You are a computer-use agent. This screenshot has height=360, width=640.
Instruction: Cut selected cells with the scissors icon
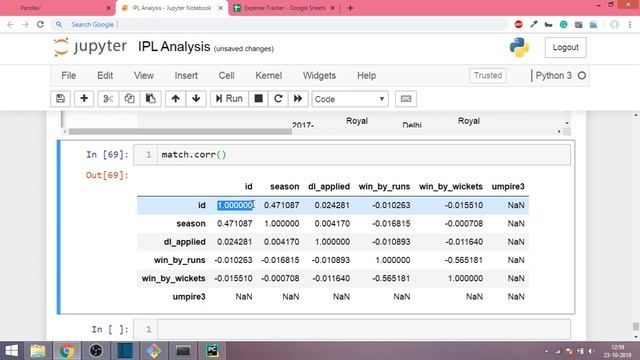point(108,99)
